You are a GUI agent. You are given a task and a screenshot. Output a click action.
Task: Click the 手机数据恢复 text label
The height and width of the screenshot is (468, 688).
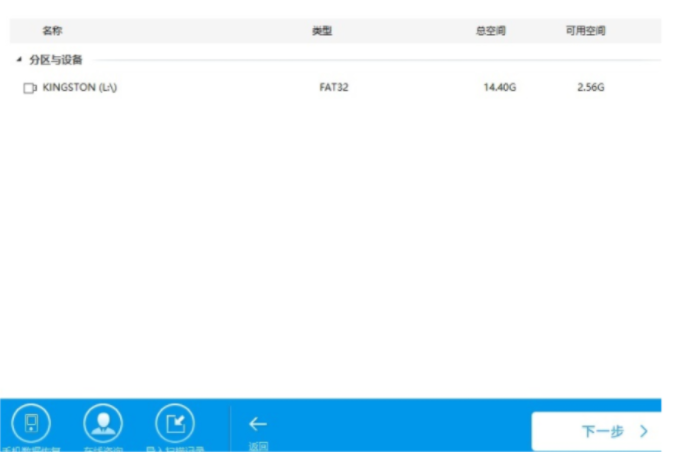click(30, 449)
